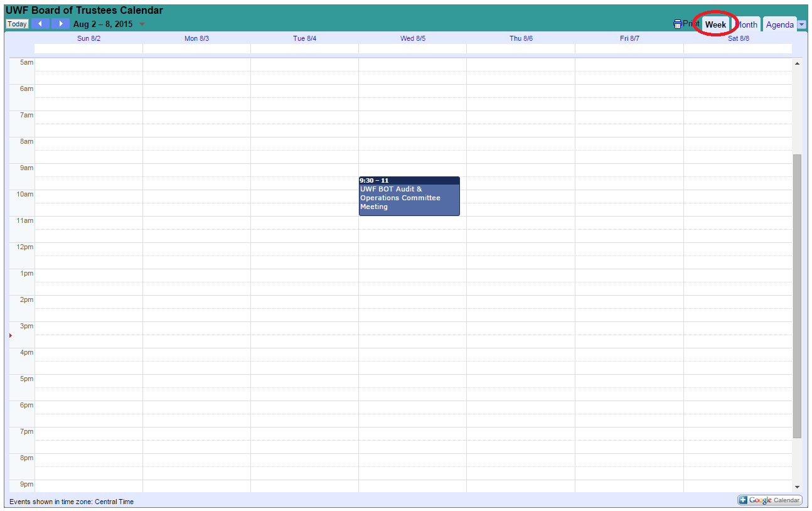Switch to the Agenda view tab
The image size is (812, 511).
[x=780, y=24]
